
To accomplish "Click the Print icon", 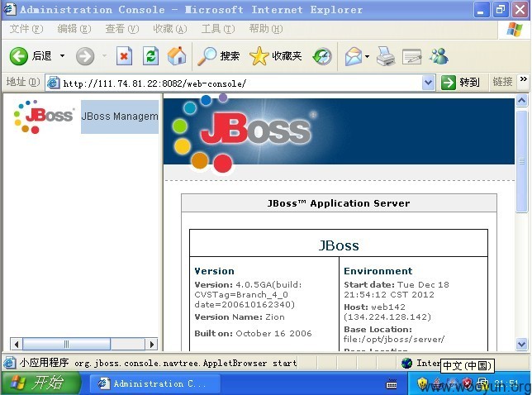I will coord(386,56).
